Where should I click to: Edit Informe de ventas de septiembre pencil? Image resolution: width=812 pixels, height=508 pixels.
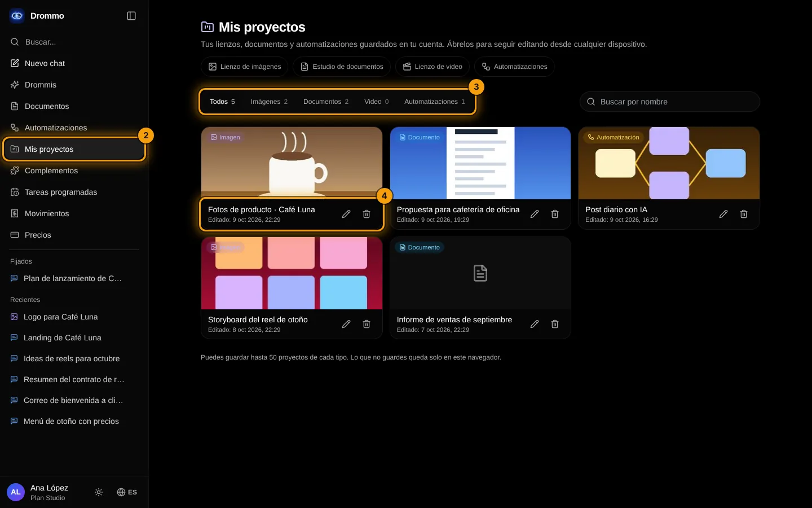[535, 324]
